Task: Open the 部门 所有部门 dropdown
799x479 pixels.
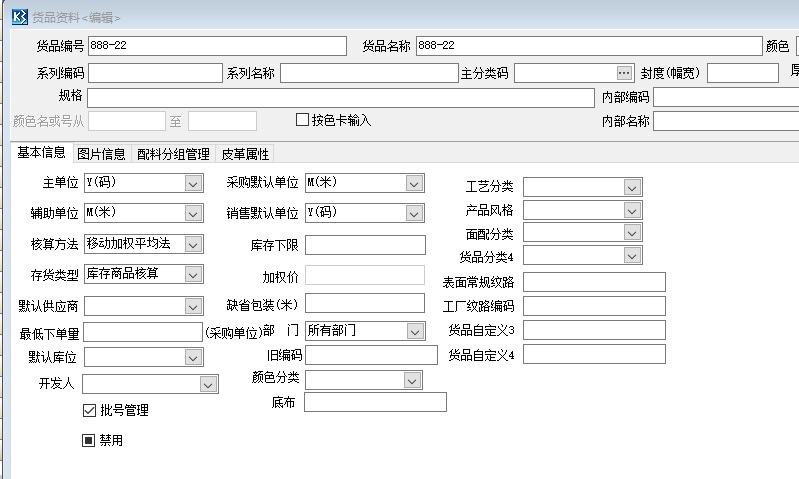Action: tap(415, 331)
